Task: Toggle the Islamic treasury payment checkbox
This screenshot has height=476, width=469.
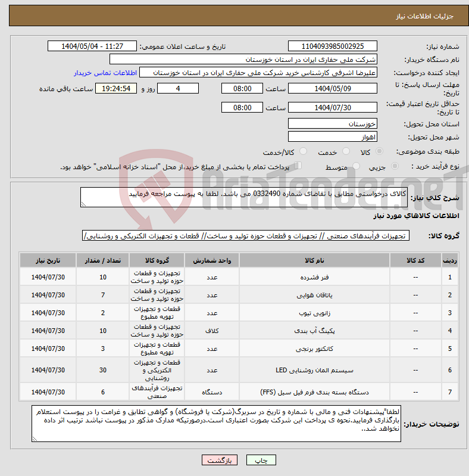Action: (298, 166)
